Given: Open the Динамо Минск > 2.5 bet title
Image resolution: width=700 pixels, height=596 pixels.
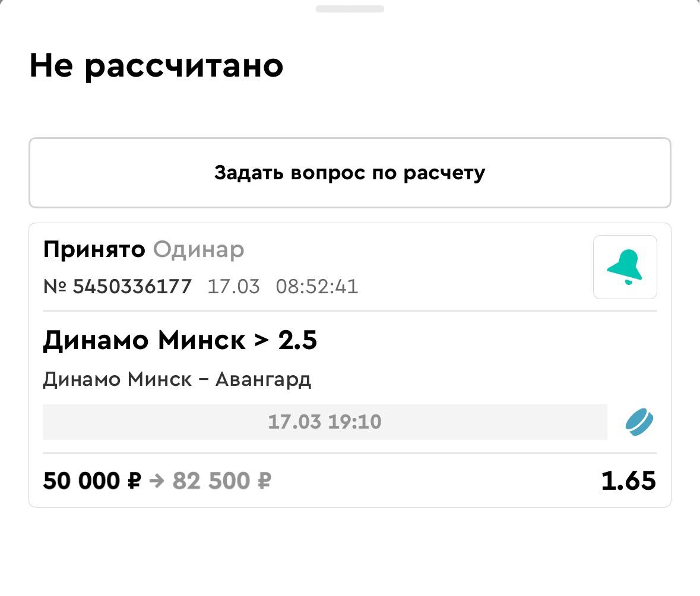Looking at the screenshot, I should 180,341.
